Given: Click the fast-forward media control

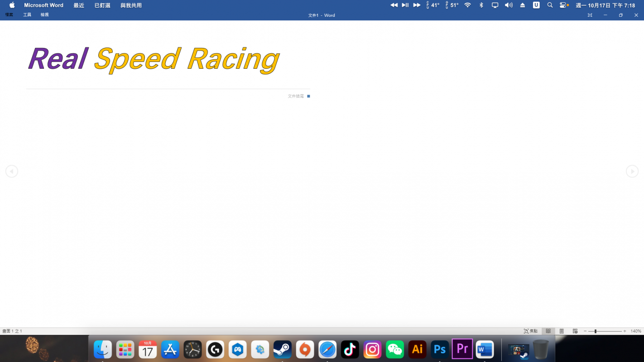Looking at the screenshot, I should [x=417, y=5].
